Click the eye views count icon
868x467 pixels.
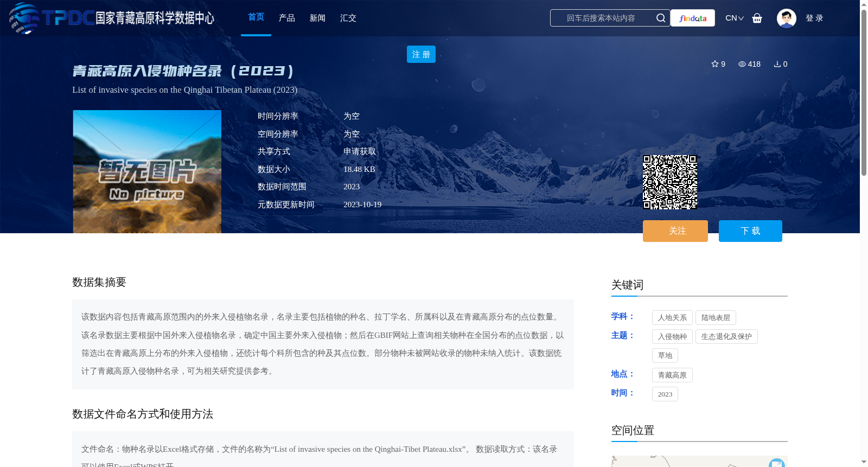click(742, 64)
